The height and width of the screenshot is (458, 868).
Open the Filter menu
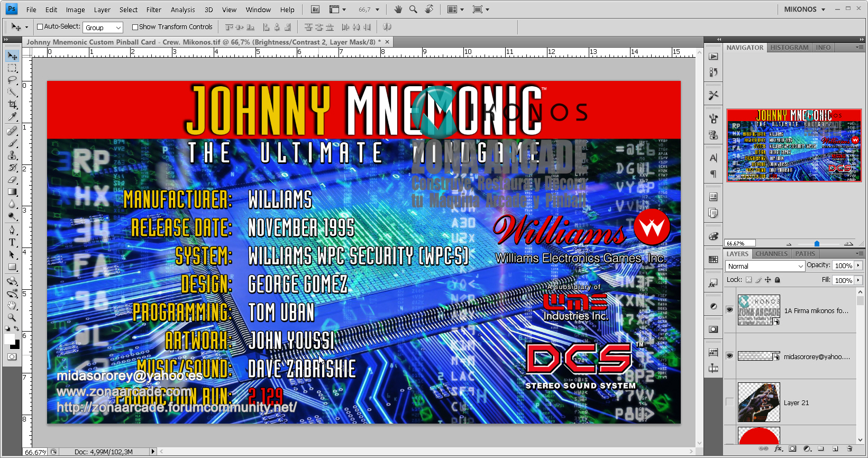pyautogui.click(x=154, y=10)
